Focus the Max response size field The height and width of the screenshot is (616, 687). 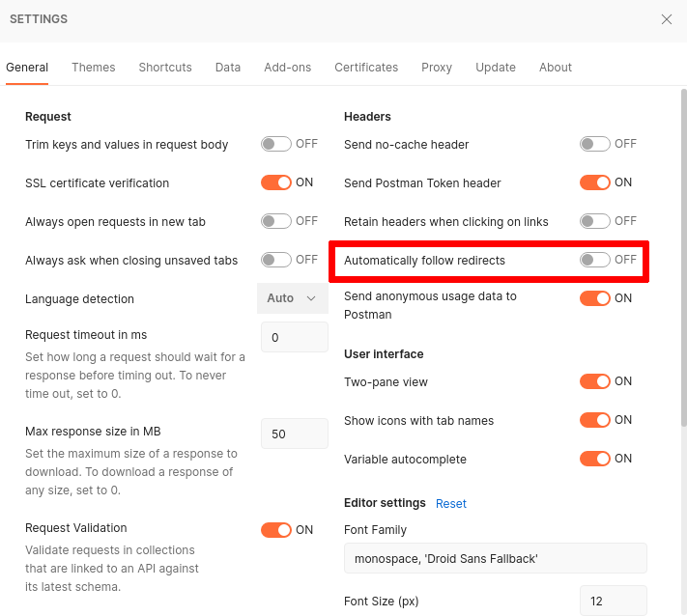[x=294, y=434]
